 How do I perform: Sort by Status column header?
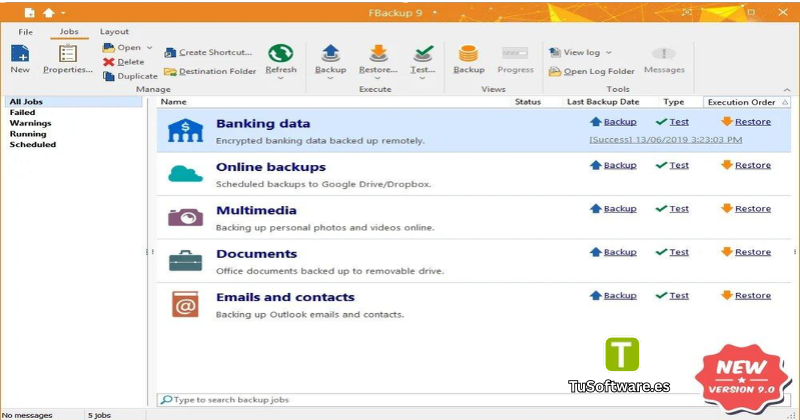click(528, 102)
